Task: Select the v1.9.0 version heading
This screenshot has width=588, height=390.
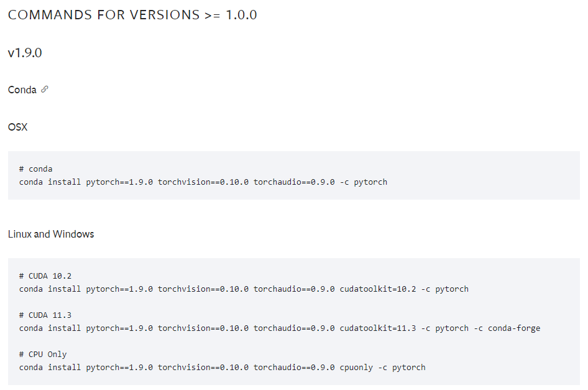Action: [25, 53]
